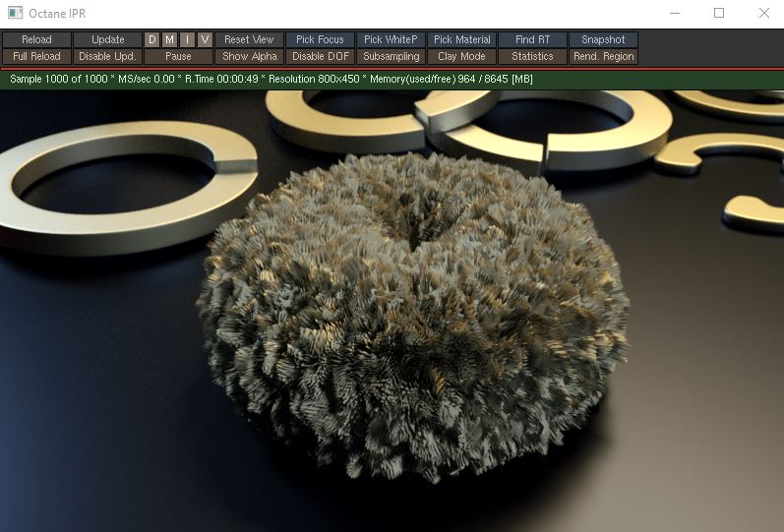Screen dimensions: 784x532
Task: Disable depth of field with Disable DOF
Action: coord(320,56)
